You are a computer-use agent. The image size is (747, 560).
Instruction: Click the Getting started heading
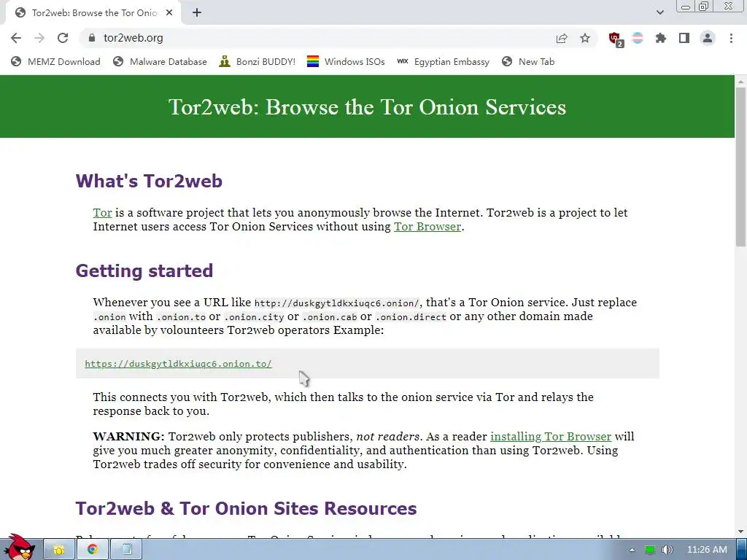144,271
